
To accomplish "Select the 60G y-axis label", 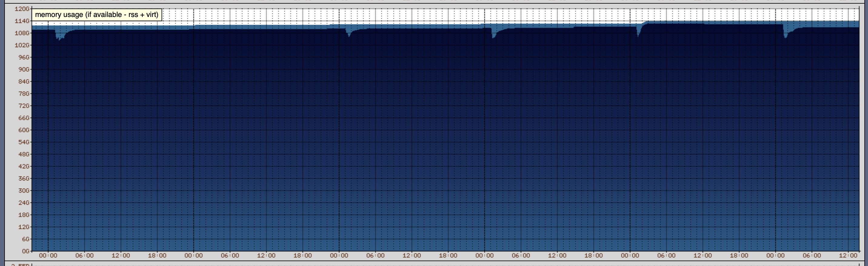I will click(x=24, y=130).
